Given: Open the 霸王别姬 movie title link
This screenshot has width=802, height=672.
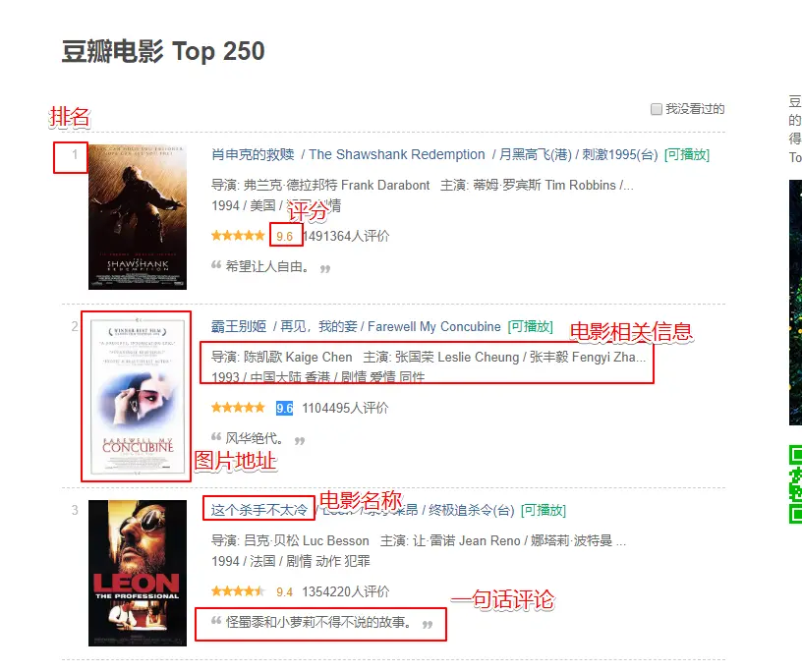Looking at the screenshot, I should [239, 326].
